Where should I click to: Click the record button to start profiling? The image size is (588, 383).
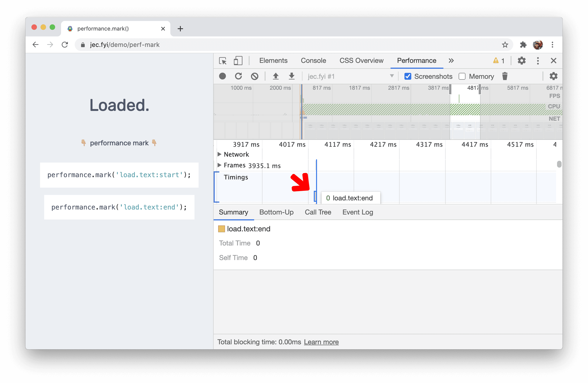(222, 76)
